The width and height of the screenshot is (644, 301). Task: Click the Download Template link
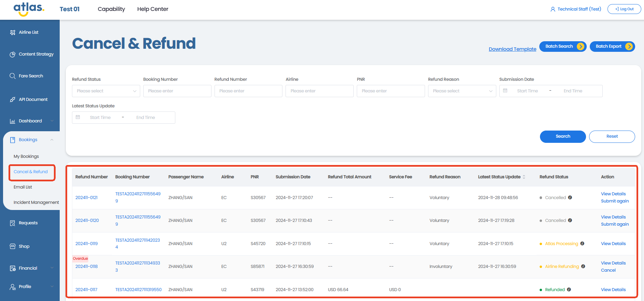tap(512, 49)
